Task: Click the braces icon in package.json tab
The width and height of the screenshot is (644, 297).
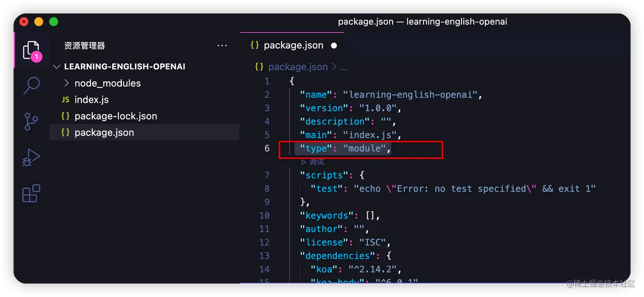Action: click(x=255, y=45)
